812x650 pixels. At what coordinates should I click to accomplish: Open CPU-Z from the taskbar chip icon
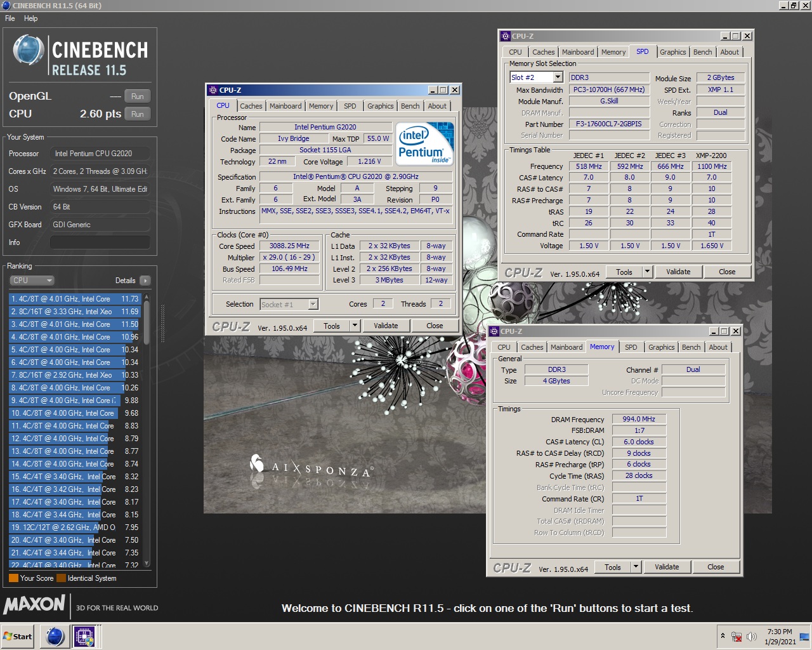[x=84, y=637]
